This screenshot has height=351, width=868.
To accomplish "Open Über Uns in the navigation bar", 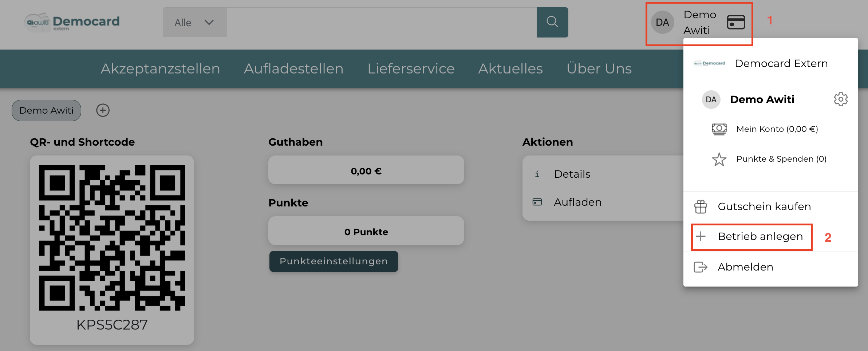I will point(599,69).
